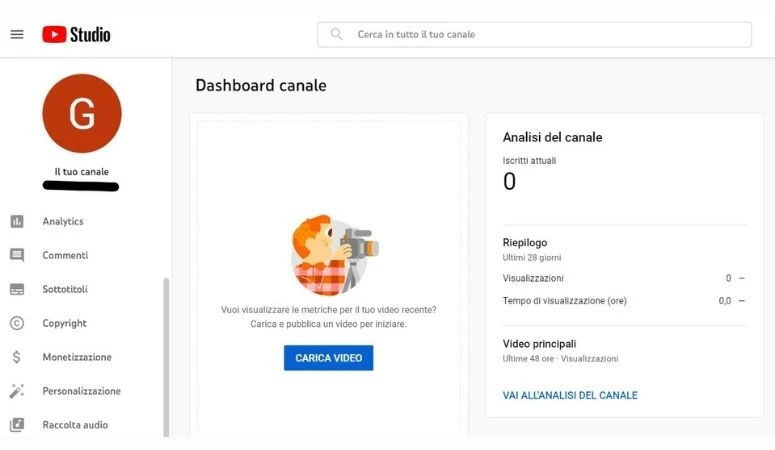Click the Personalizzazione magic wand icon

point(17,391)
